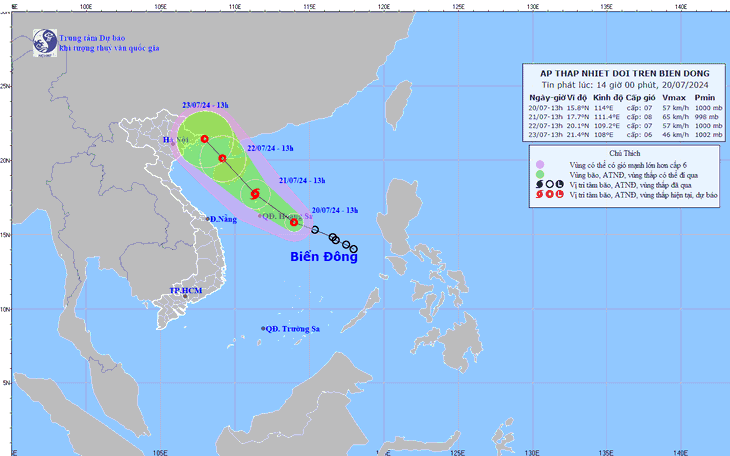
Task: Click the 'Chú Thích' legend heading
Action: (625, 153)
